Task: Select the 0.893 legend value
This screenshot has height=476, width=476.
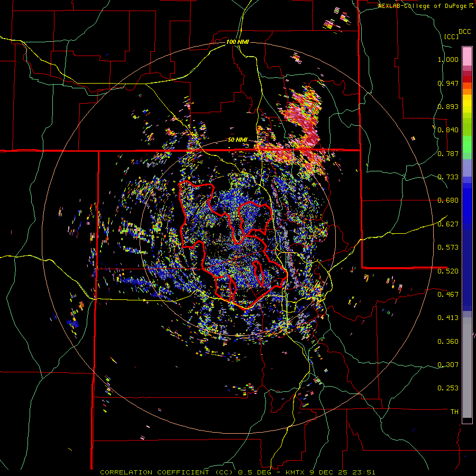Action: [x=448, y=106]
